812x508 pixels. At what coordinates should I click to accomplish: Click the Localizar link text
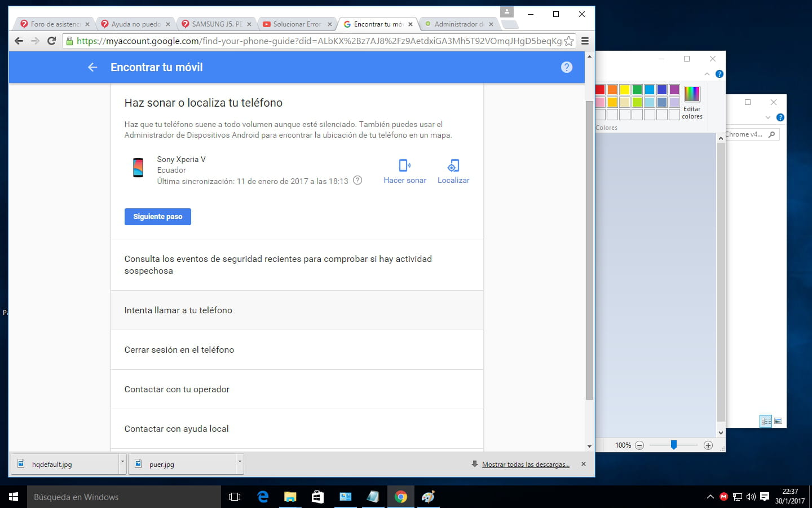(453, 181)
